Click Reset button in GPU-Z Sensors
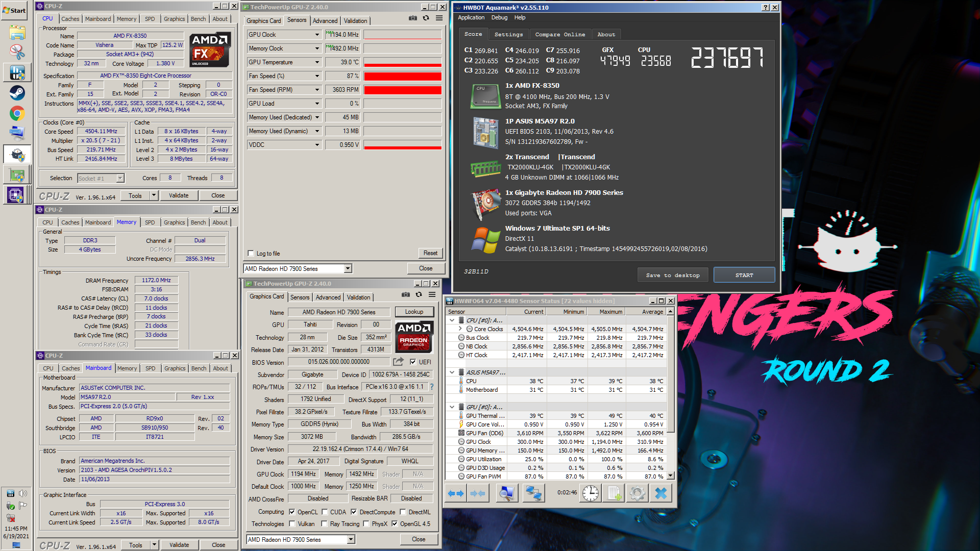Image resolution: width=980 pixels, height=551 pixels. [x=430, y=253]
